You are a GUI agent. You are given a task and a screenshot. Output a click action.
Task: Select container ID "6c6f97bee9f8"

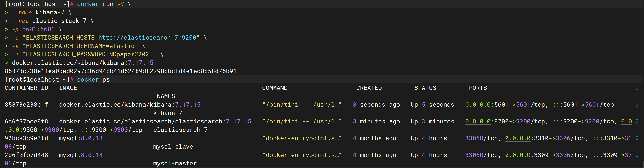(26, 121)
